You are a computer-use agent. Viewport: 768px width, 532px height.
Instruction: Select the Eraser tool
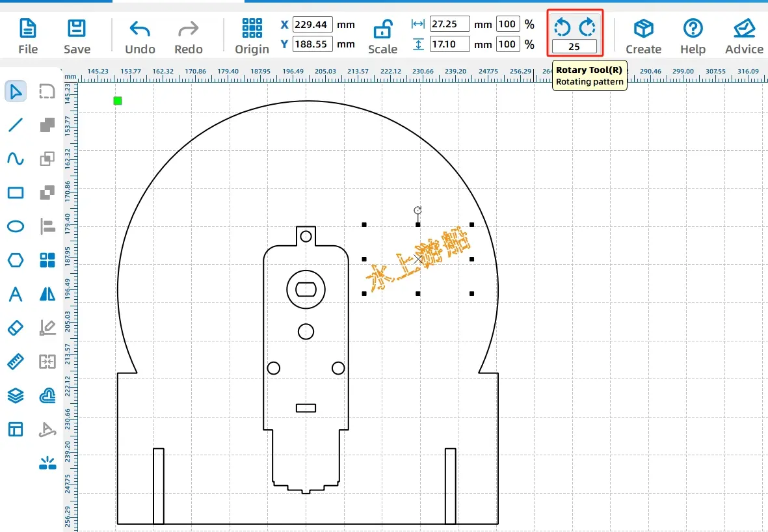(x=16, y=328)
